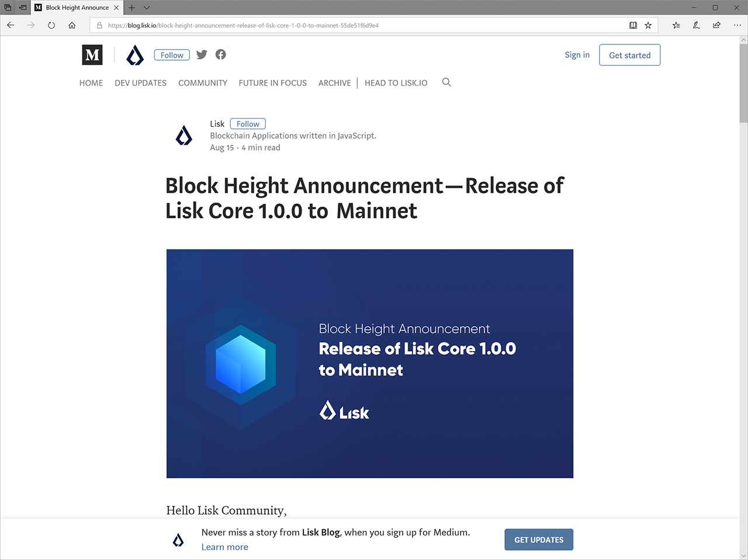
Task: Start a web note with the pen icon
Action: click(696, 25)
